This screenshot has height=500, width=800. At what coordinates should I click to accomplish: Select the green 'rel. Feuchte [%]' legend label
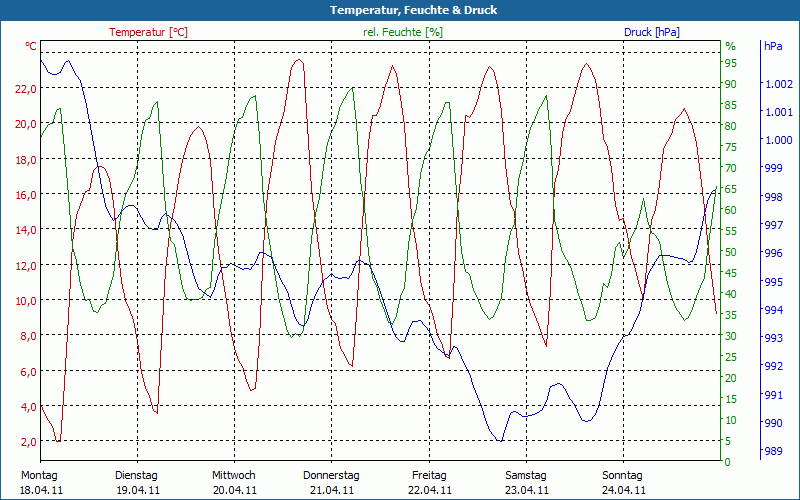point(403,32)
